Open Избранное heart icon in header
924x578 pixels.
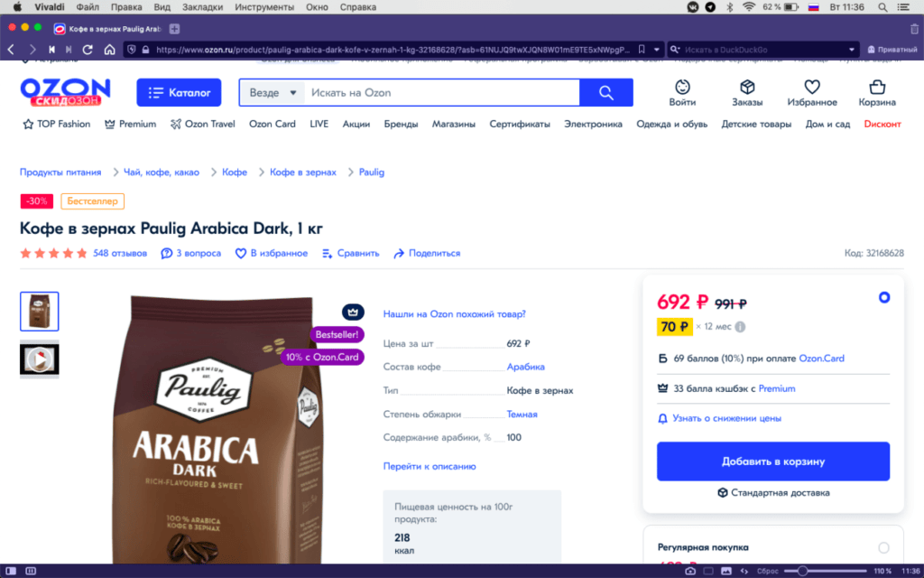tap(812, 88)
